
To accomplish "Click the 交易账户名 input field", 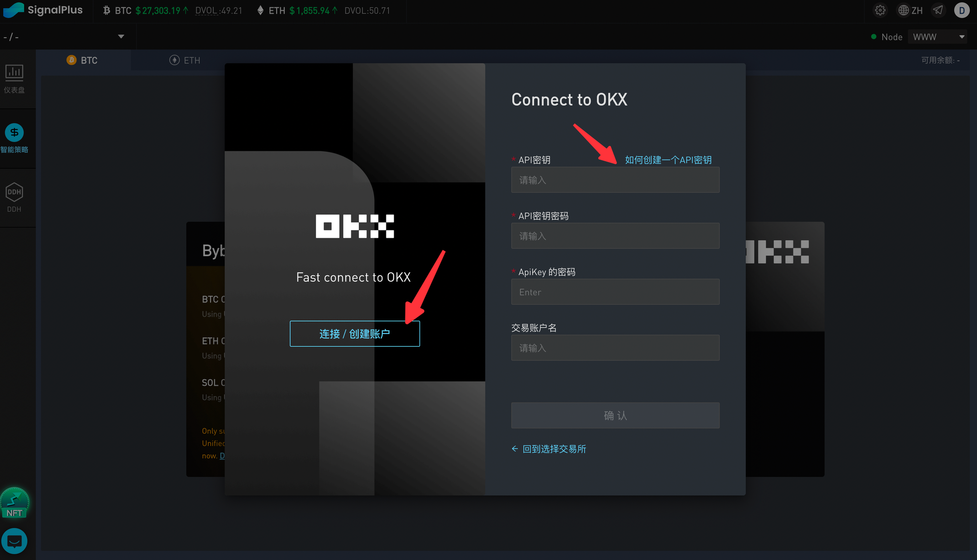I will pyautogui.click(x=615, y=348).
